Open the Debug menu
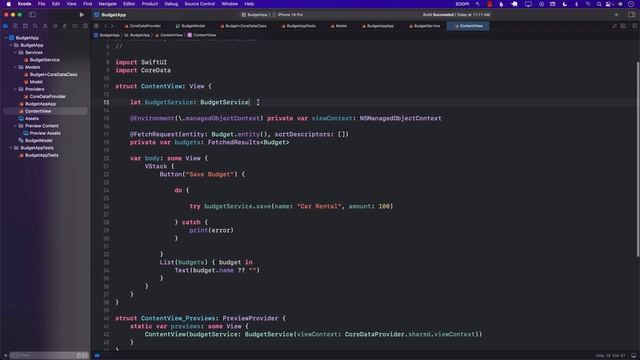 pos(171,4)
